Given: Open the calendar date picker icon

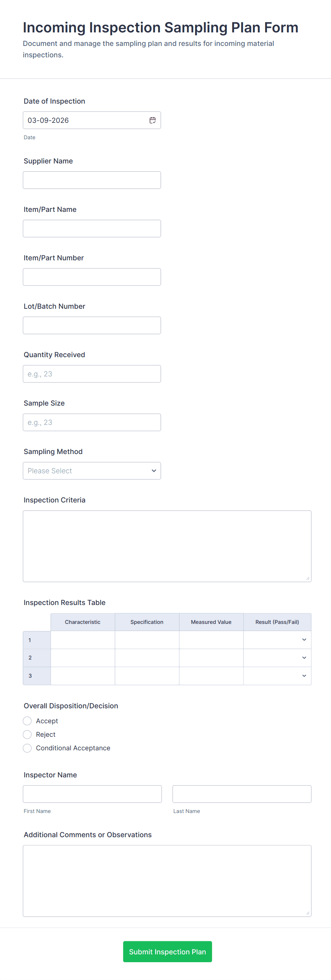Looking at the screenshot, I should pyautogui.click(x=152, y=120).
